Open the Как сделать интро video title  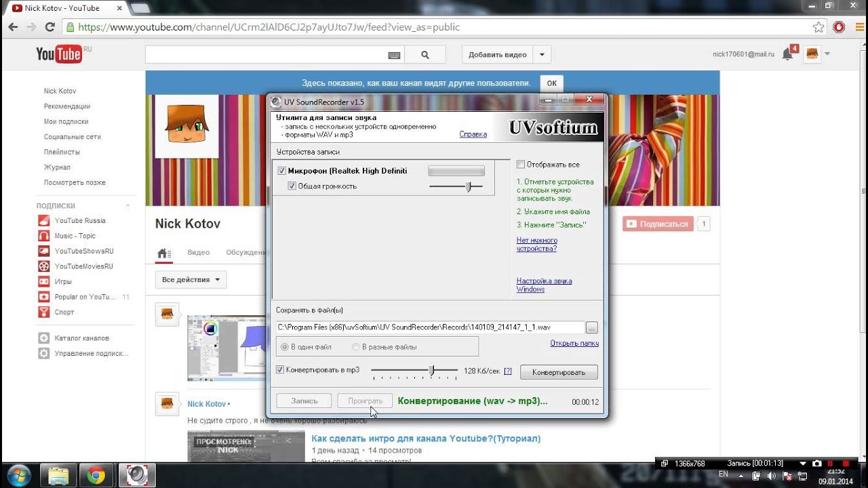coord(426,439)
